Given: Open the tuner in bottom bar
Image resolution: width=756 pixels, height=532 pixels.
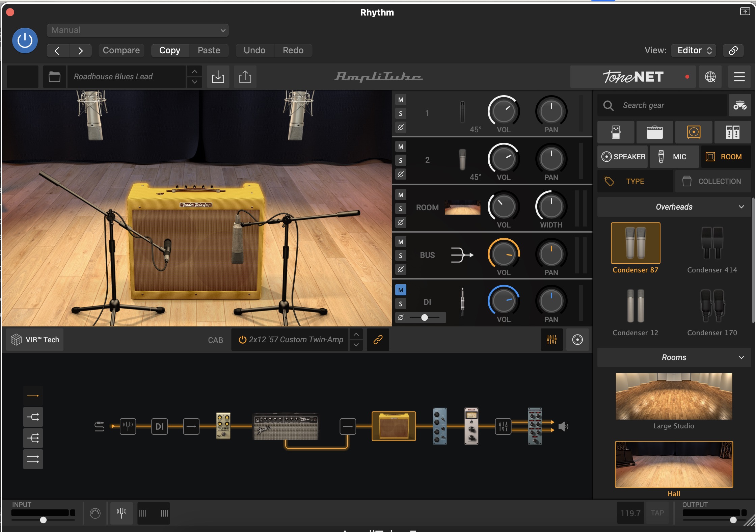Looking at the screenshot, I should point(122,513).
